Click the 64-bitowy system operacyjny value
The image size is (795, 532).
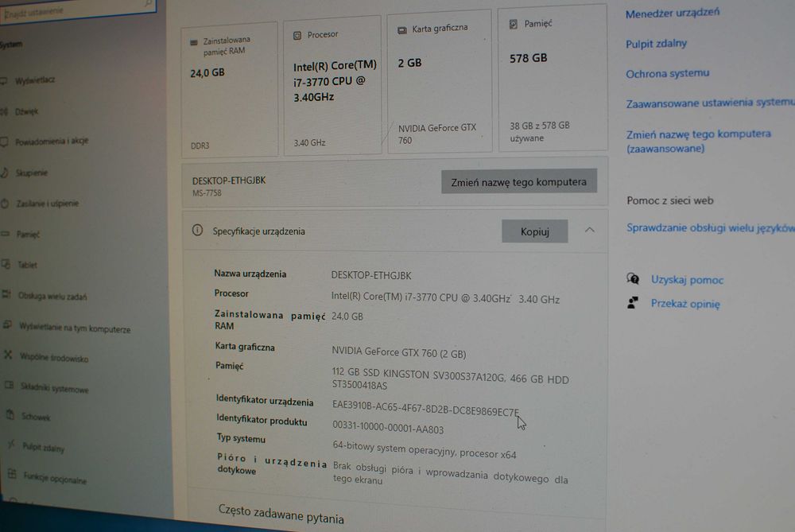click(x=425, y=450)
